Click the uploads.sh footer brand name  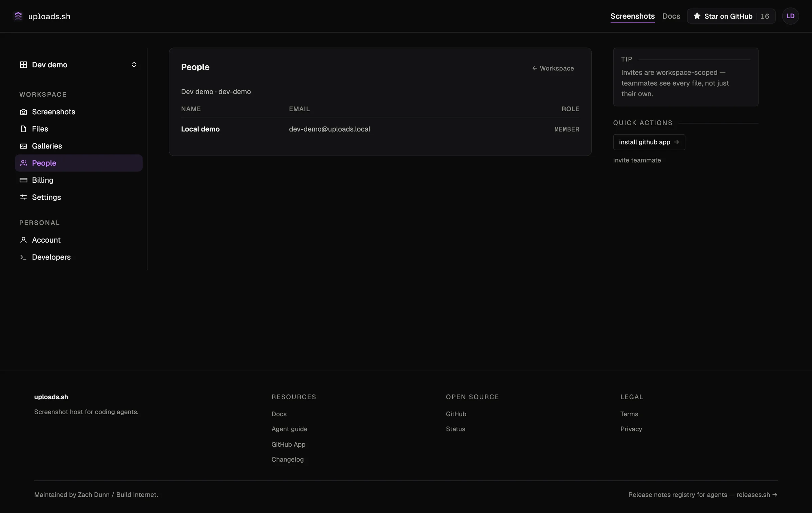[x=51, y=397]
